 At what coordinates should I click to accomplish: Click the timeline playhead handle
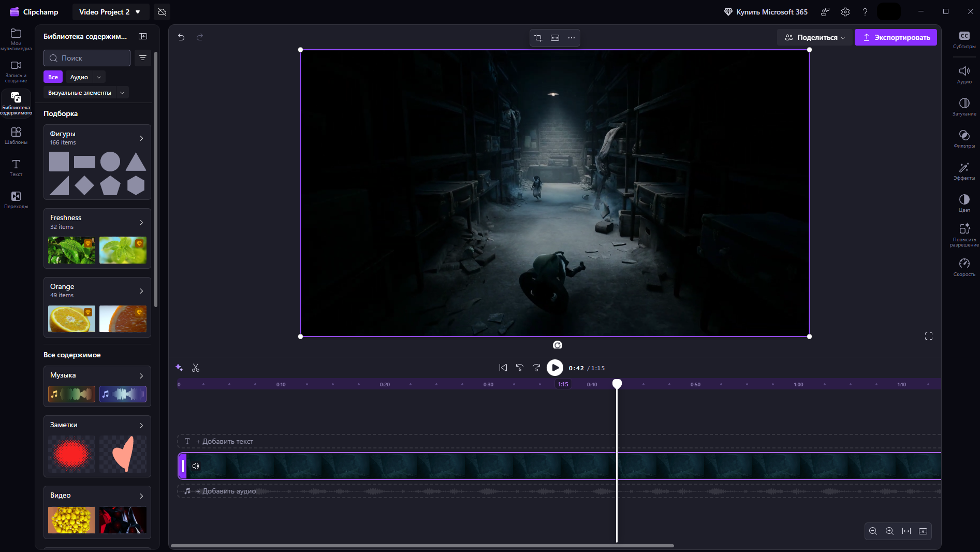tap(617, 384)
